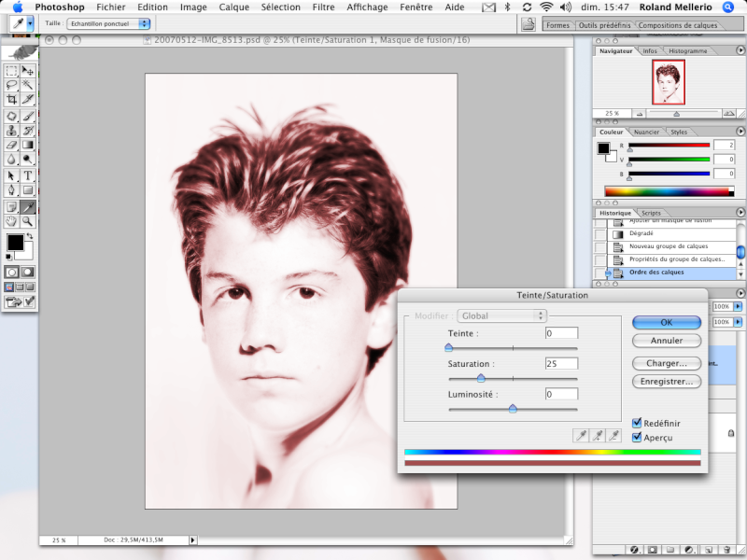Open the Filtre menu
747x560 pixels.
coord(323,7)
